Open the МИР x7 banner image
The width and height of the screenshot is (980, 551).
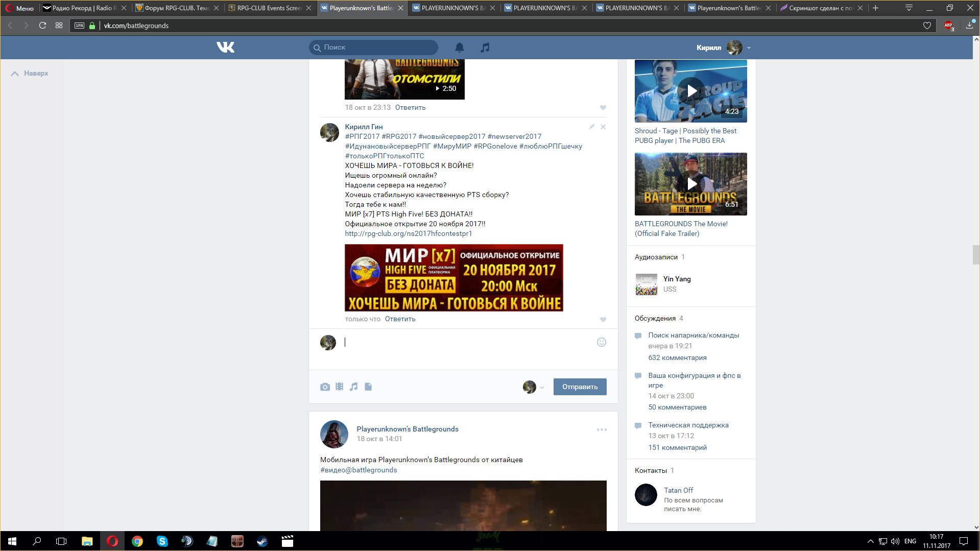pyautogui.click(x=454, y=278)
